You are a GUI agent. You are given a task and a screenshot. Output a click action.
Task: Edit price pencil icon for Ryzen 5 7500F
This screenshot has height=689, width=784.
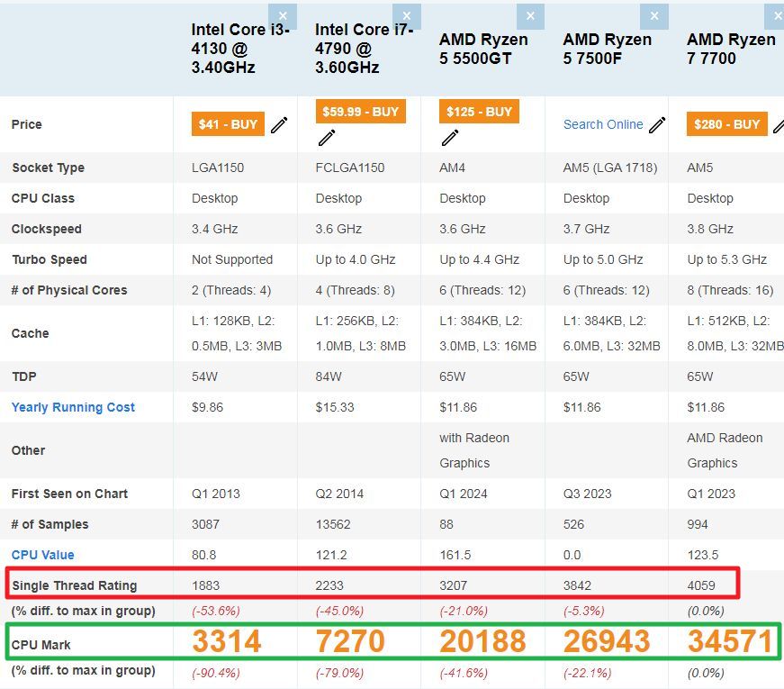[657, 125]
